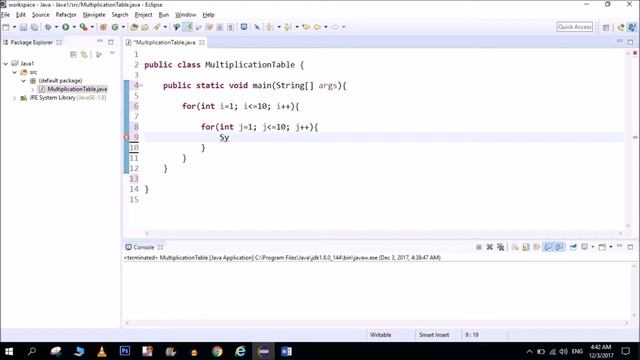
Task: Open Word from the taskbar
Action: point(287,351)
